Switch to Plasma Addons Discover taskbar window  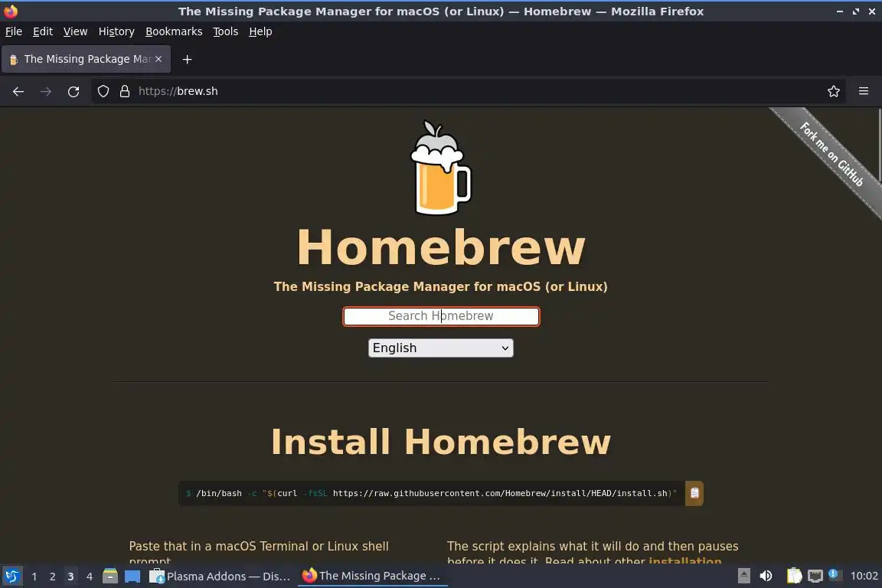(220, 576)
